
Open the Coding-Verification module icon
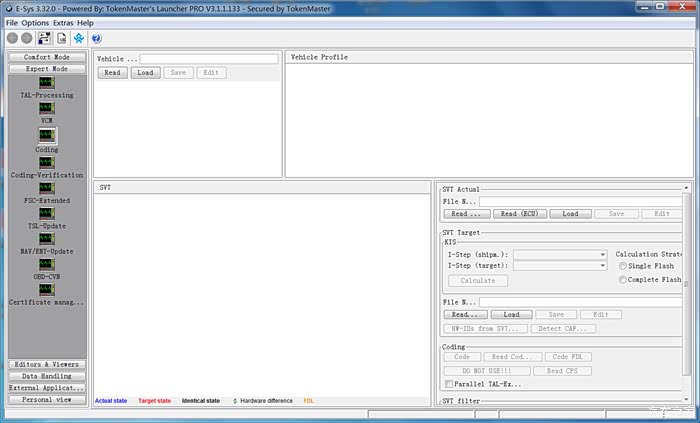(x=46, y=163)
